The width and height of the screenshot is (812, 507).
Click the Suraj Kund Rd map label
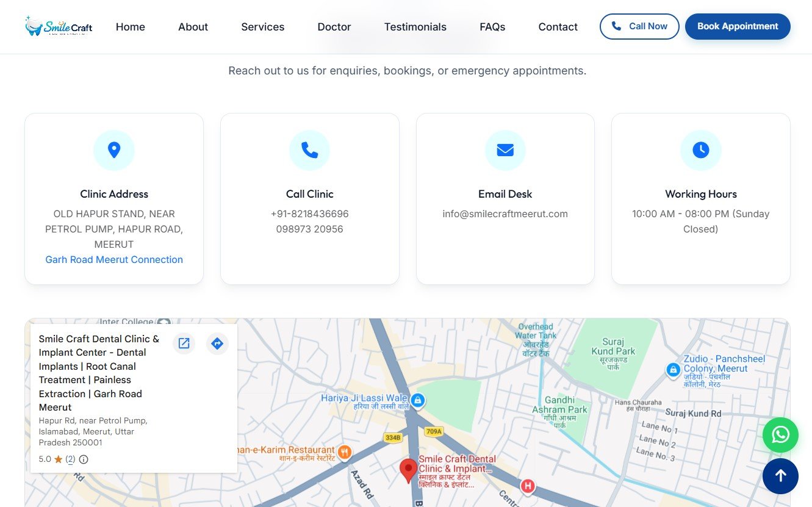[x=693, y=413]
